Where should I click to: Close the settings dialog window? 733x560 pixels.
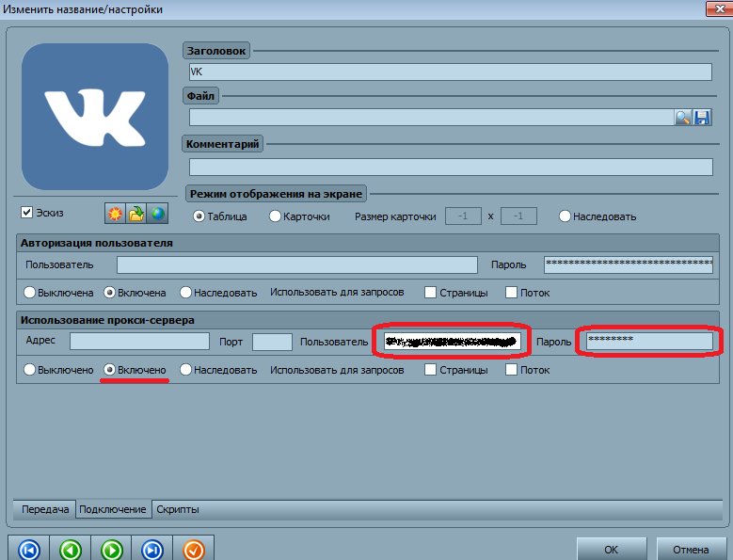click(x=720, y=8)
